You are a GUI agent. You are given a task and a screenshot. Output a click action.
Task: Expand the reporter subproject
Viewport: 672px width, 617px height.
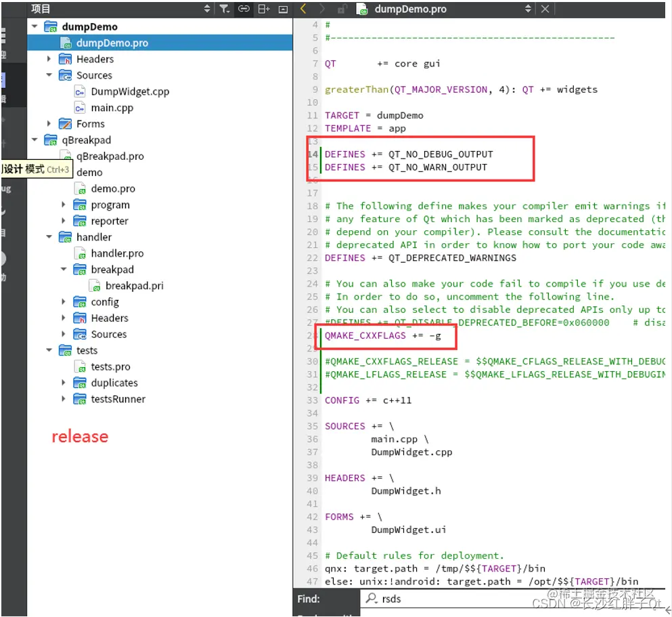click(64, 221)
